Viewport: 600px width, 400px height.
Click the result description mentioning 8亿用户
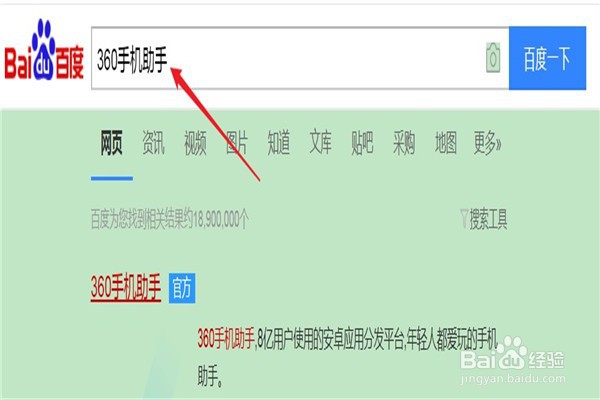click(347, 357)
